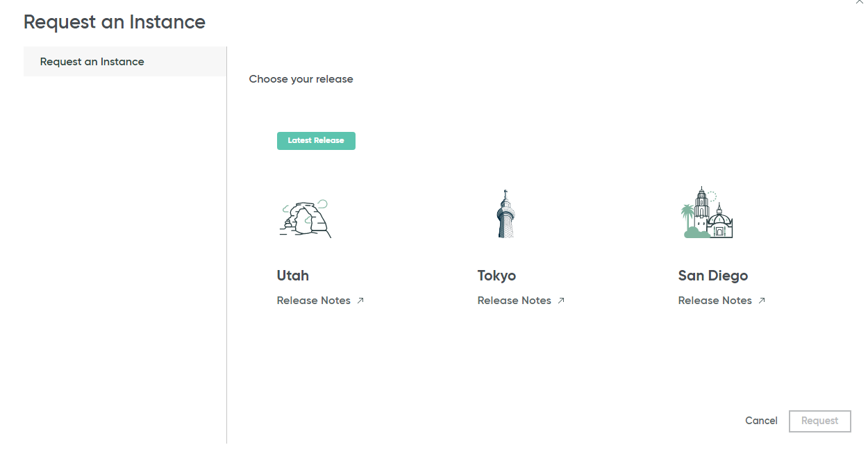Click the large Request an Instance page heading
The image size is (868, 454).
(115, 22)
